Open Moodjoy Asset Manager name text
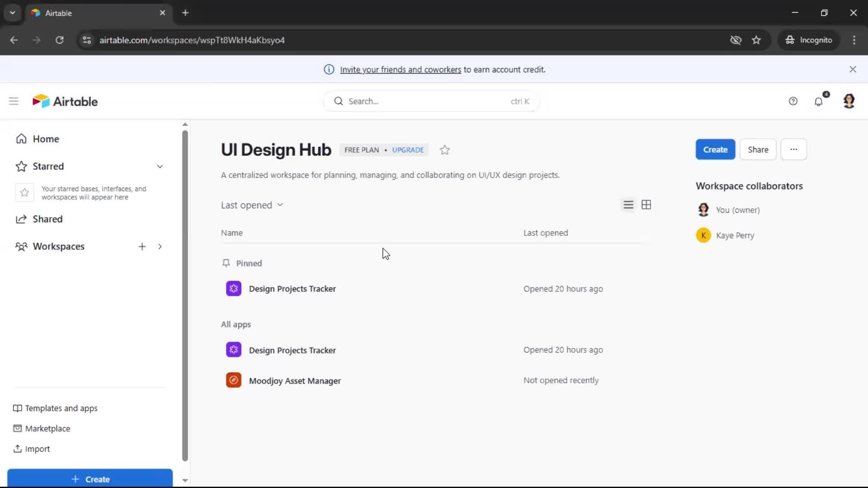Image resolution: width=868 pixels, height=488 pixels. pos(295,381)
